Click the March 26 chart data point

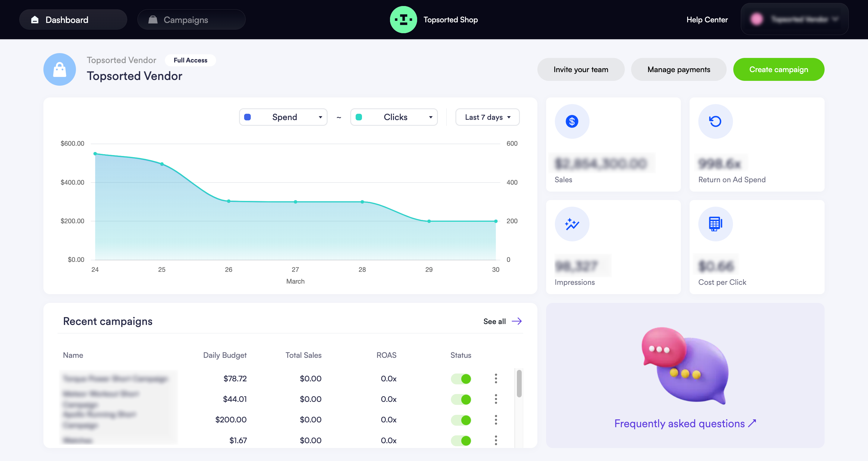tap(228, 201)
